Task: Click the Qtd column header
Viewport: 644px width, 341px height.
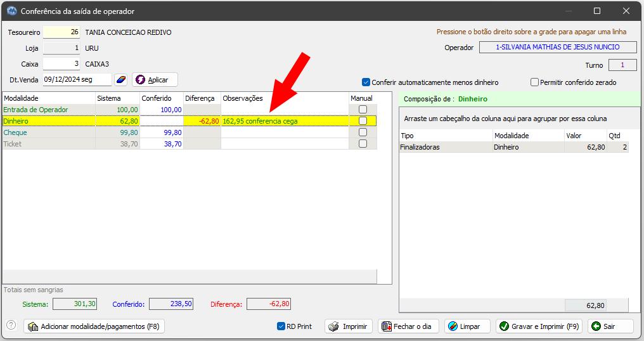Action: pos(618,136)
